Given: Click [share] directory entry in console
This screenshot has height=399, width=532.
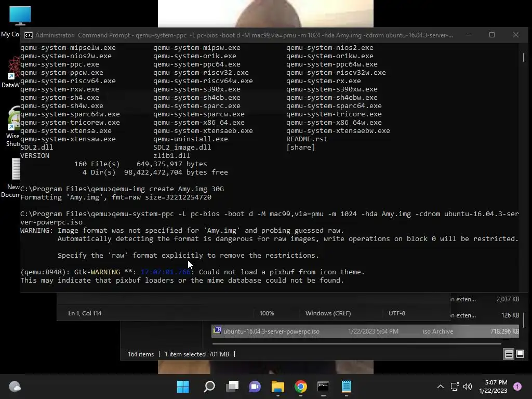Looking at the screenshot, I should 301,147.
